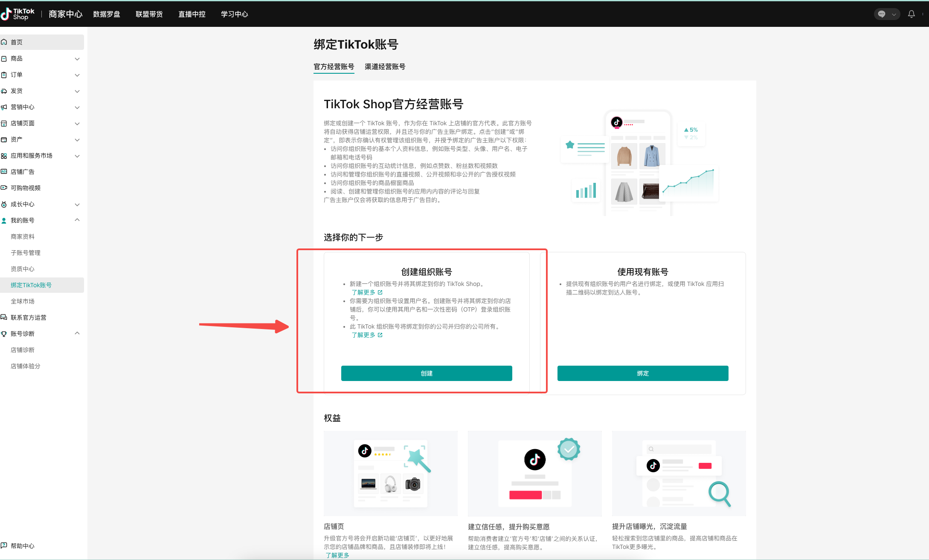Open the notification bell
The width and height of the screenshot is (929, 560).
click(911, 14)
